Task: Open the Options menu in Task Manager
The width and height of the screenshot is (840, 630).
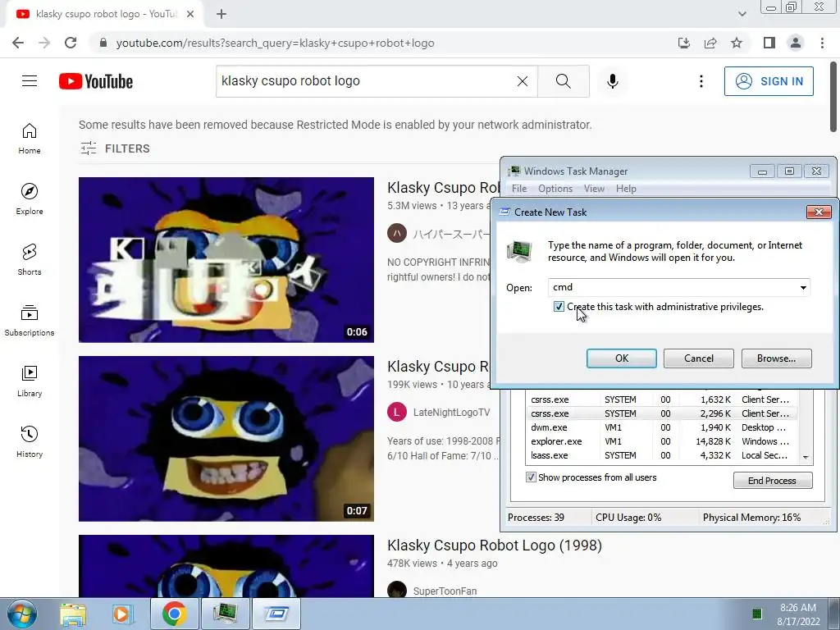Action: coord(555,189)
